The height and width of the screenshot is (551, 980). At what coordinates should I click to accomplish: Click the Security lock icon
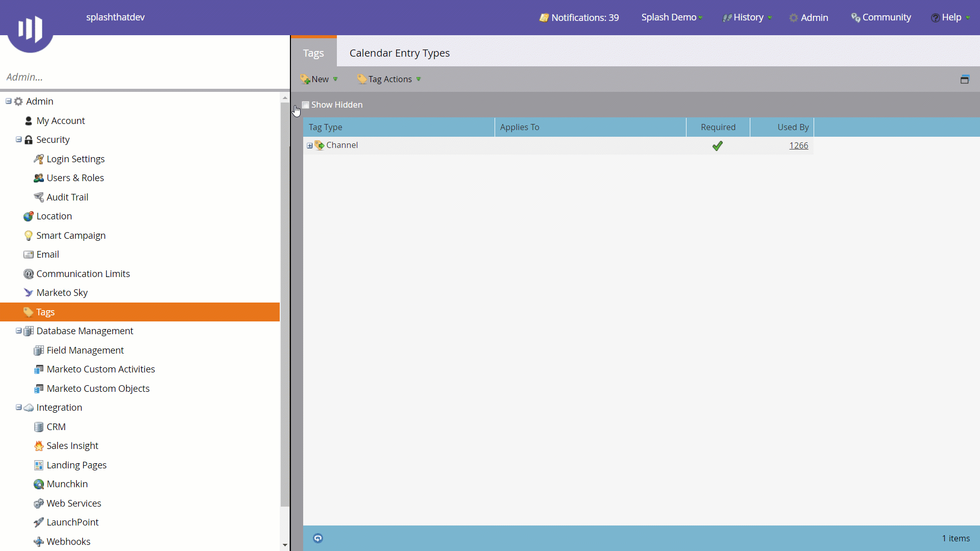click(29, 140)
